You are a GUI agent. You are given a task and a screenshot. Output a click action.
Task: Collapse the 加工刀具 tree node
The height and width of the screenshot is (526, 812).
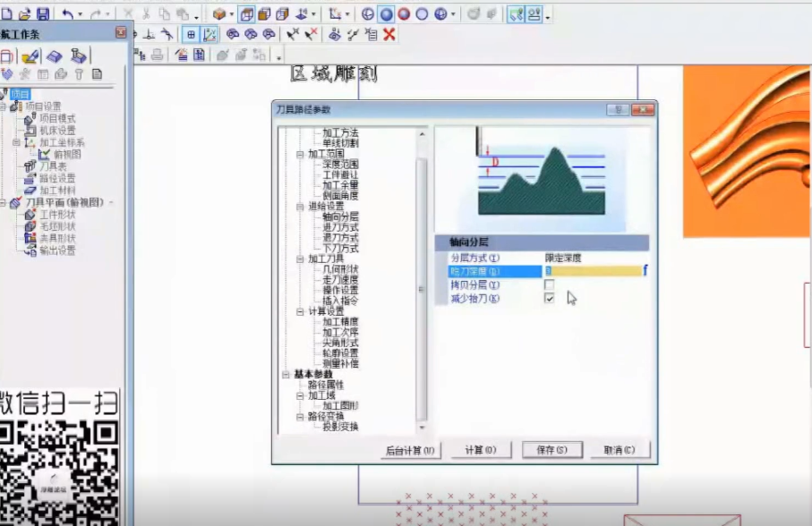coord(300,259)
